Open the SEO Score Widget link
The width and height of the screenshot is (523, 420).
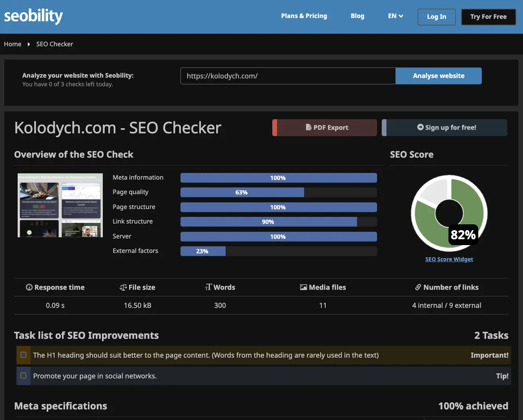click(x=449, y=259)
